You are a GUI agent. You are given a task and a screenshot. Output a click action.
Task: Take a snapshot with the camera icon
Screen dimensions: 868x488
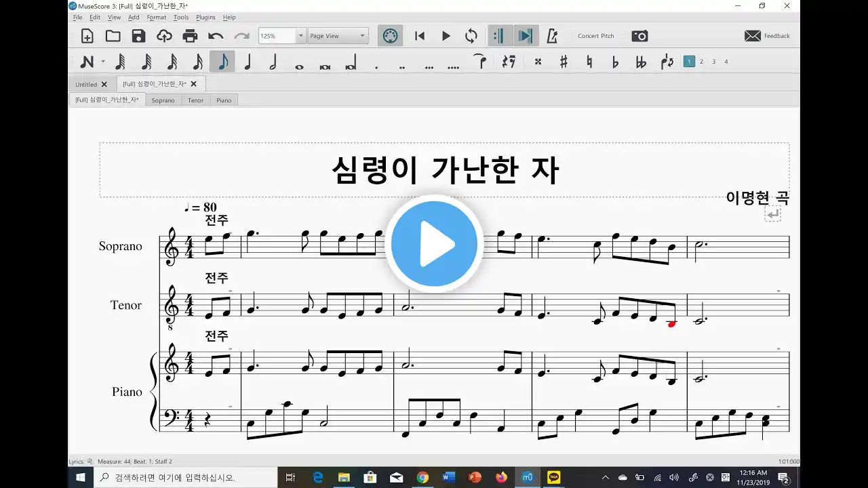(639, 36)
